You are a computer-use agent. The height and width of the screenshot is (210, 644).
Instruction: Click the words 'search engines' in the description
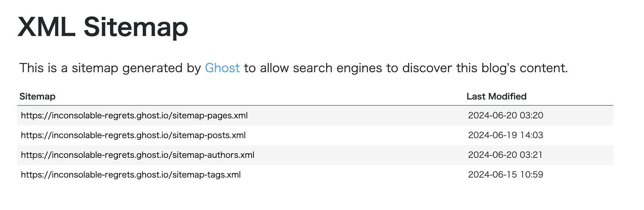tap(338, 68)
